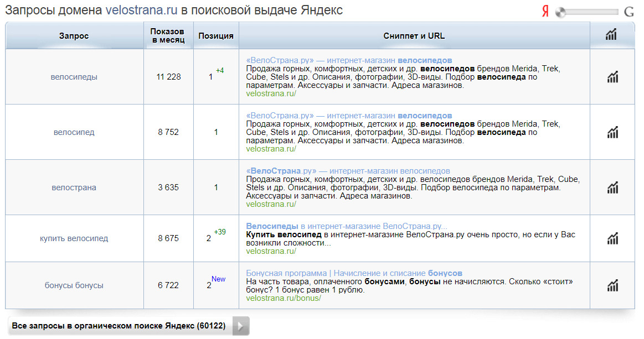Click the "велосипеды" query link
The image size is (644, 339).
click(x=73, y=76)
